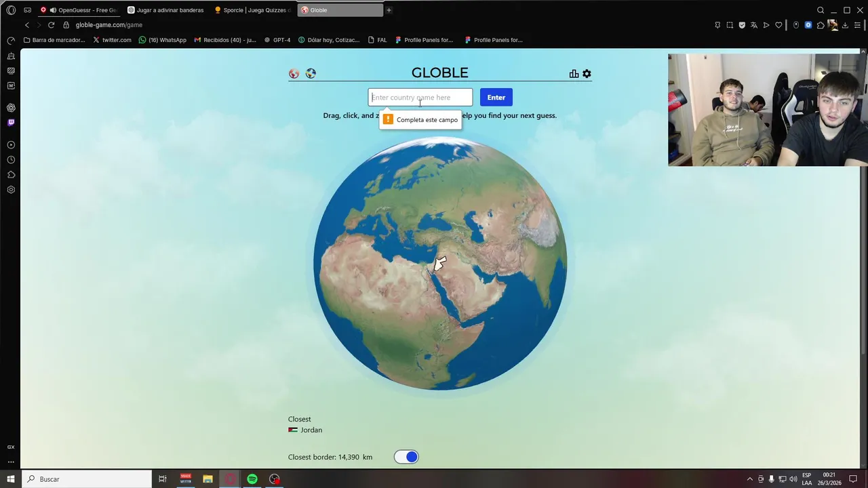Open sidebar three-dots more options
868x488 pixels.
point(11,462)
